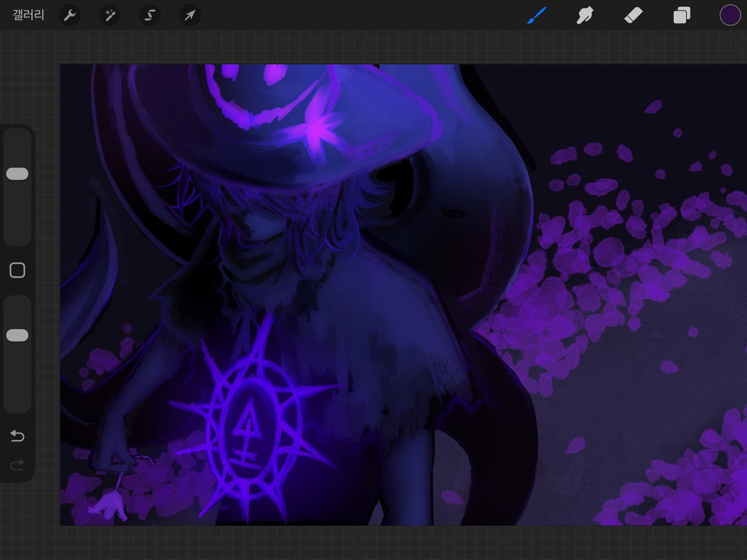Open the Actions wrench menu
This screenshot has width=747, height=560.
click(70, 15)
